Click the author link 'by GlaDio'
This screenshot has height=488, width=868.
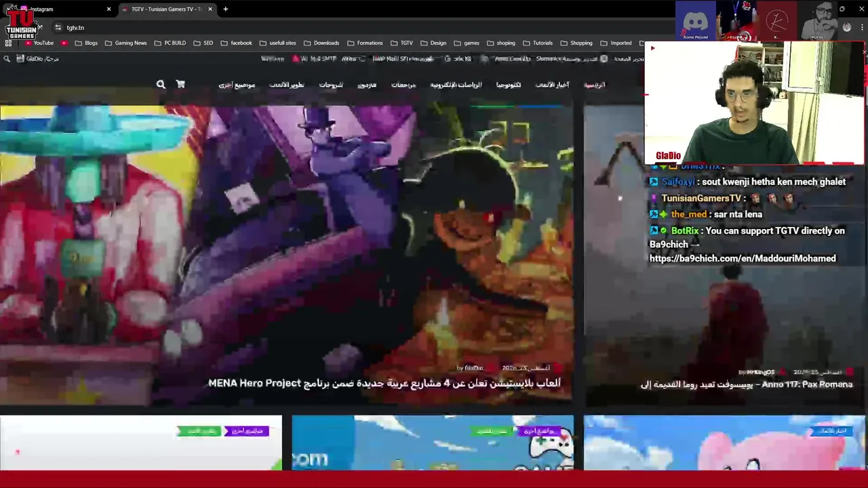pyautogui.click(x=470, y=368)
